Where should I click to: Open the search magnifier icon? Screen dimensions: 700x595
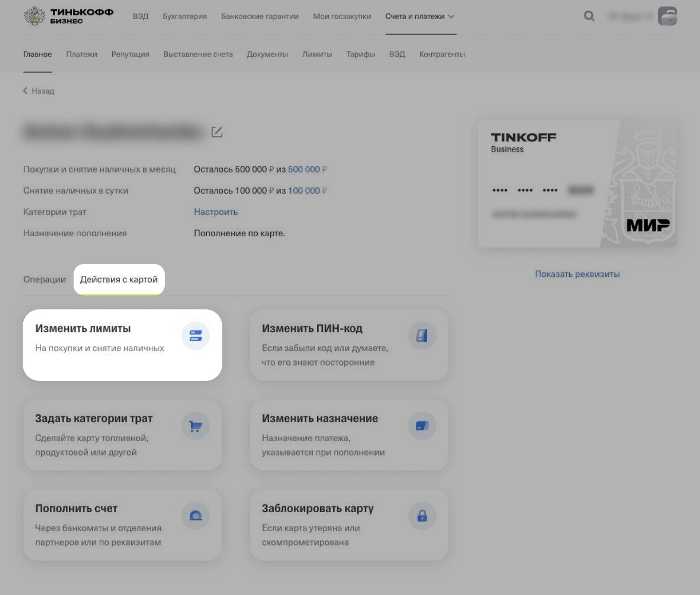(589, 16)
